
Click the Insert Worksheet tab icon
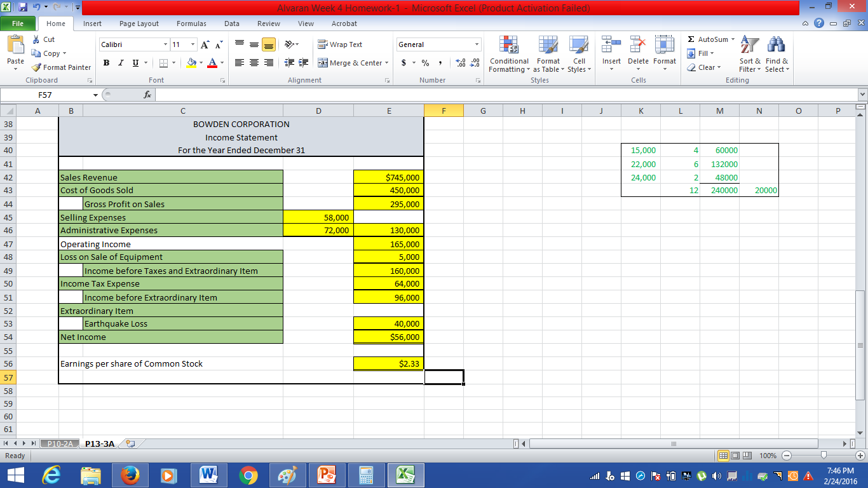coord(132,444)
